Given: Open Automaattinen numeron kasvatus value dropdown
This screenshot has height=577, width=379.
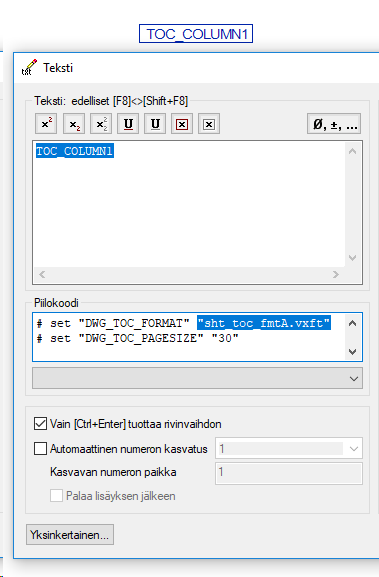Looking at the screenshot, I should pos(354,449).
